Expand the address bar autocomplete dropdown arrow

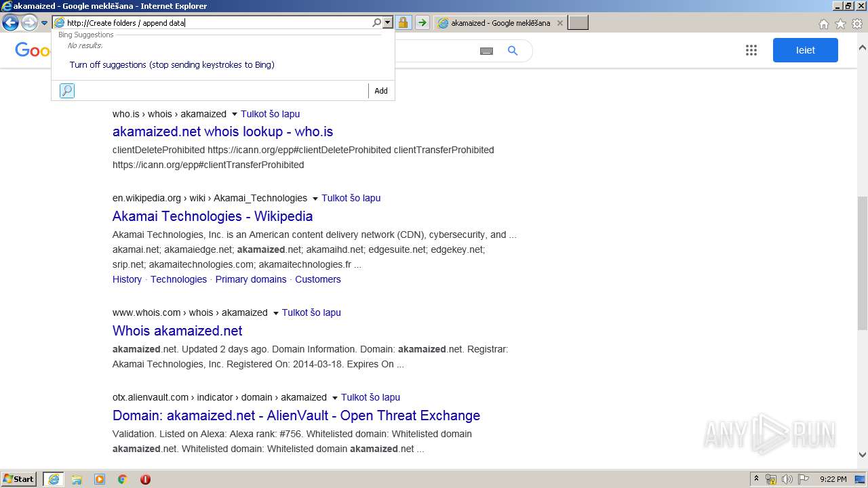click(x=388, y=22)
